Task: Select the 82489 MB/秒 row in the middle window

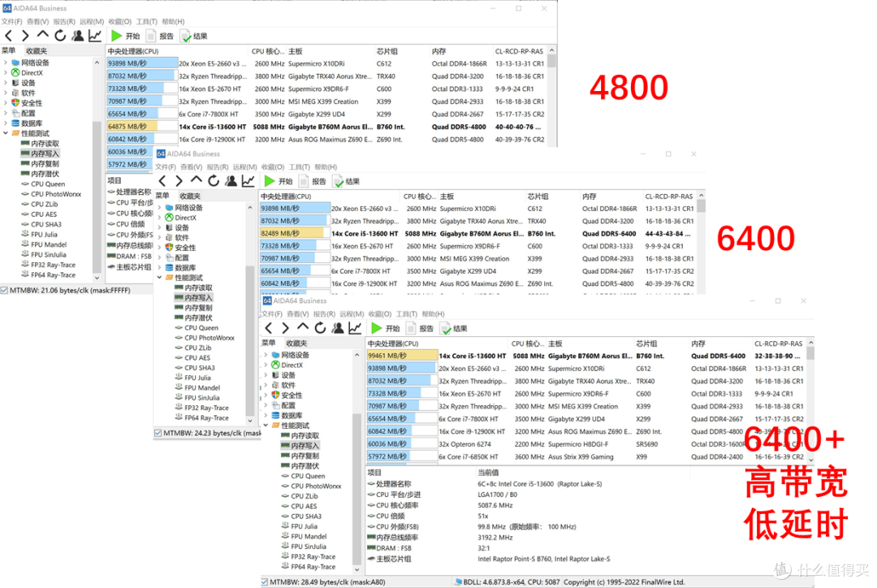Action: pyautogui.click(x=478, y=233)
